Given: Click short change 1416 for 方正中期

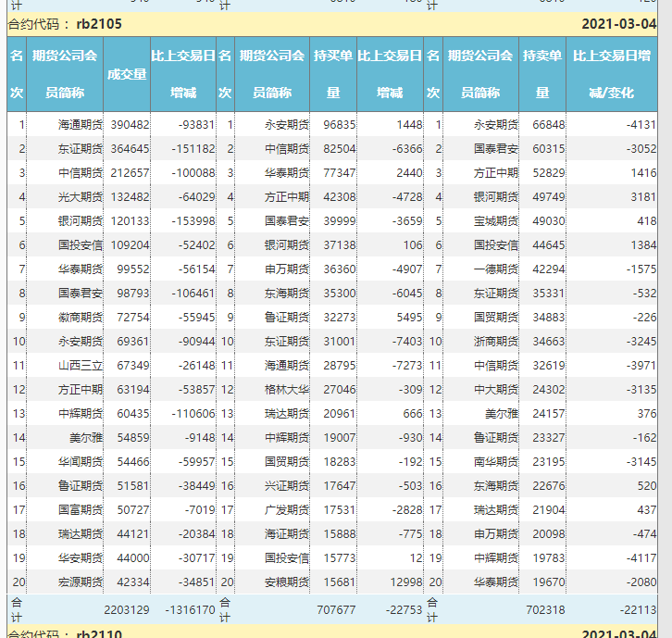Looking at the screenshot, I should pyautogui.click(x=643, y=173).
